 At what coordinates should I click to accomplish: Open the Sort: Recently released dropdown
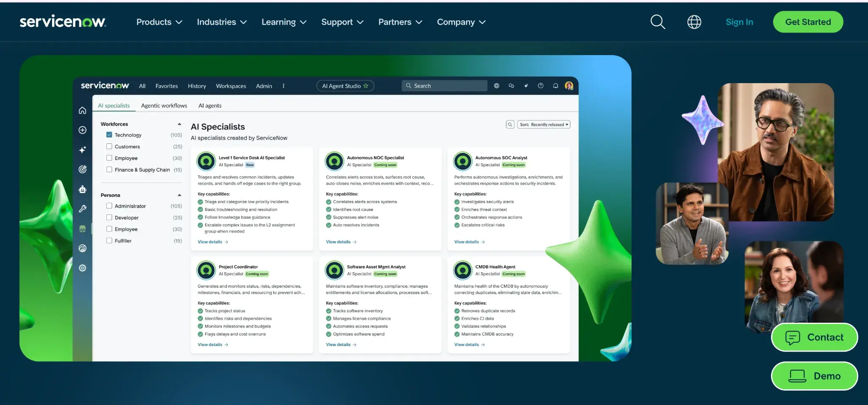(543, 124)
